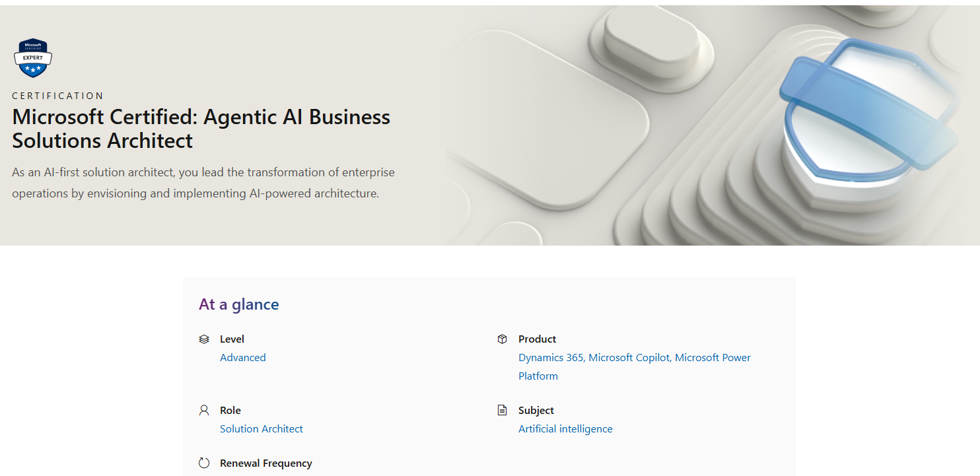This screenshot has height=476, width=980.
Task: Click the cube Product icon
Action: (x=503, y=339)
